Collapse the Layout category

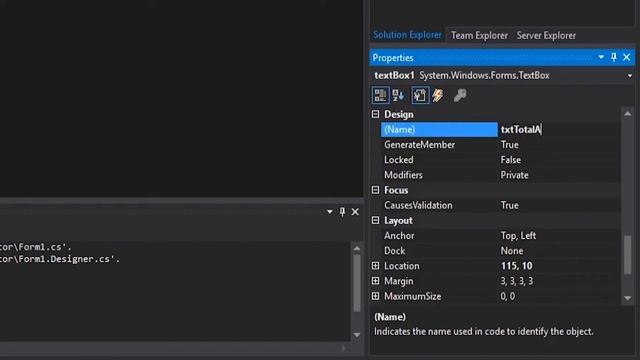(x=376, y=220)
